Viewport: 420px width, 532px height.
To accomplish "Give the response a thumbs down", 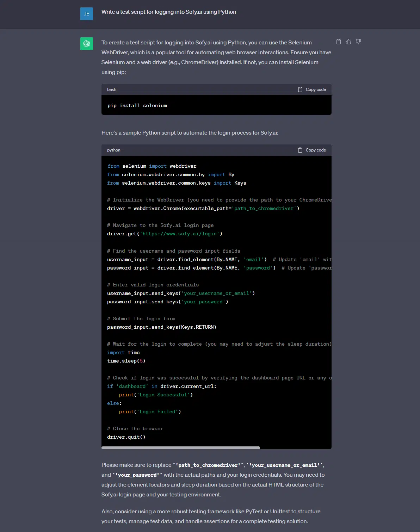I will tap(358, 42).
